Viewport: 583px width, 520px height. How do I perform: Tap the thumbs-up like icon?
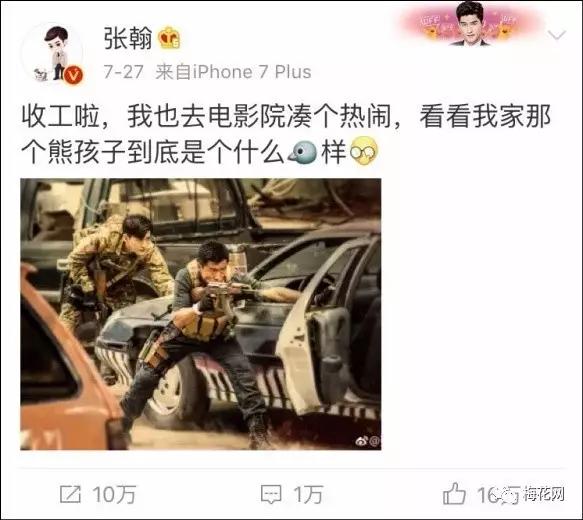[x=454, y=493]
